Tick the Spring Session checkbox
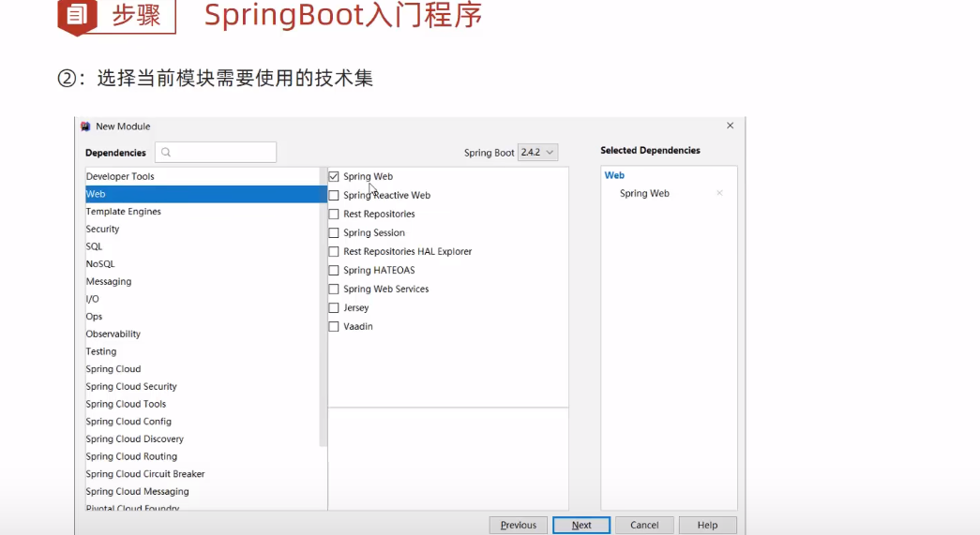The width and height of the screenshot is (980, 535). pyautogui.click(x=334, y=233)
